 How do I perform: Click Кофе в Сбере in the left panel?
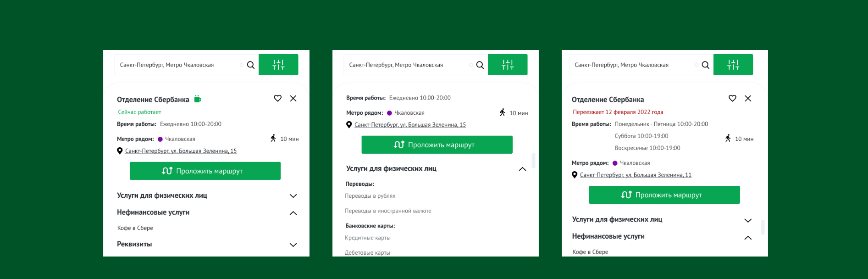(135, 228)
